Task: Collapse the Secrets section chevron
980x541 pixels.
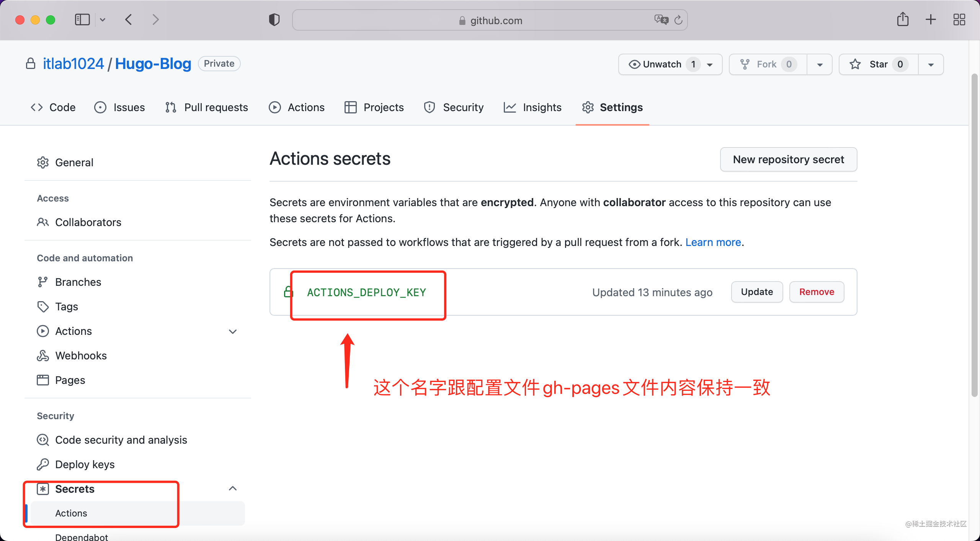Action: [x=232, y=489]
